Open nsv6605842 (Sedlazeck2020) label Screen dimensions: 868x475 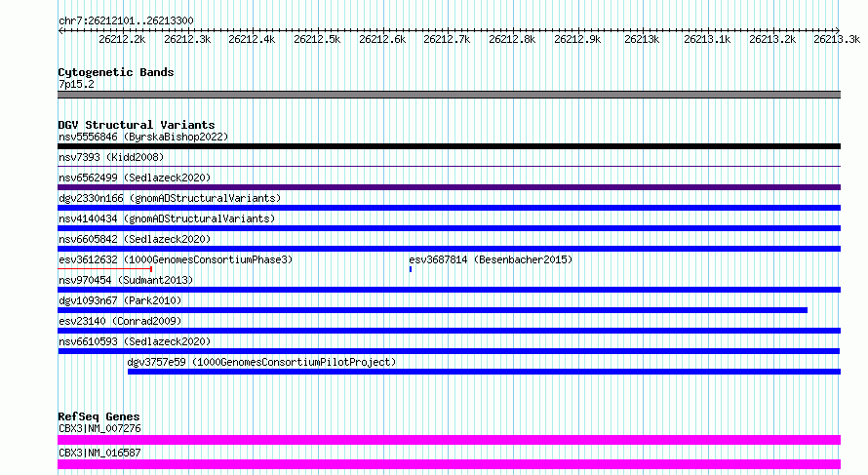135,239
